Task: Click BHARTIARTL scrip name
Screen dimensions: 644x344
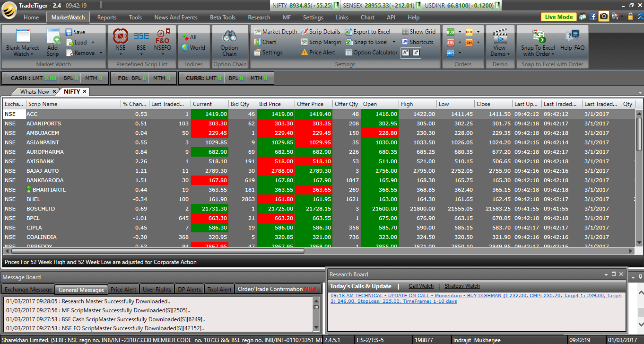Action: pos(49,190)
